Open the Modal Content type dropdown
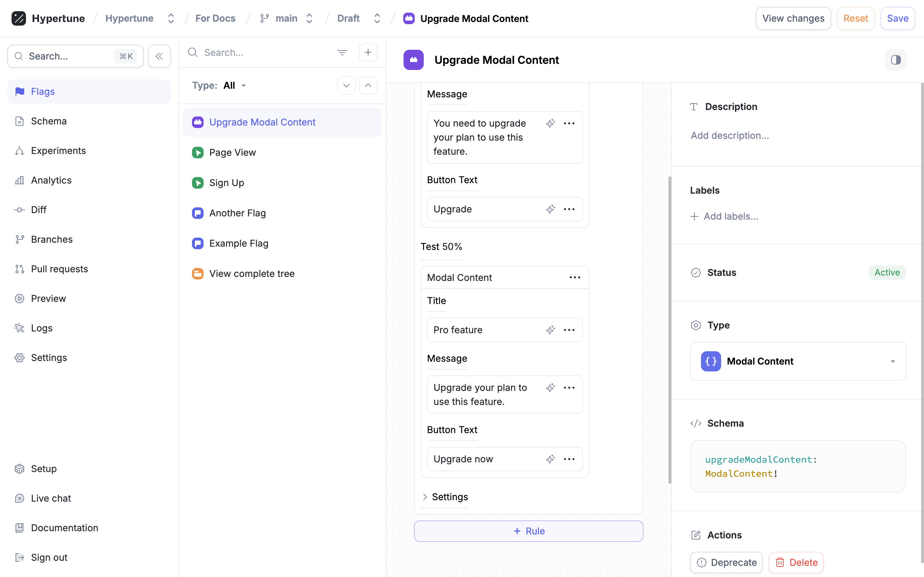 pos(798,361)
